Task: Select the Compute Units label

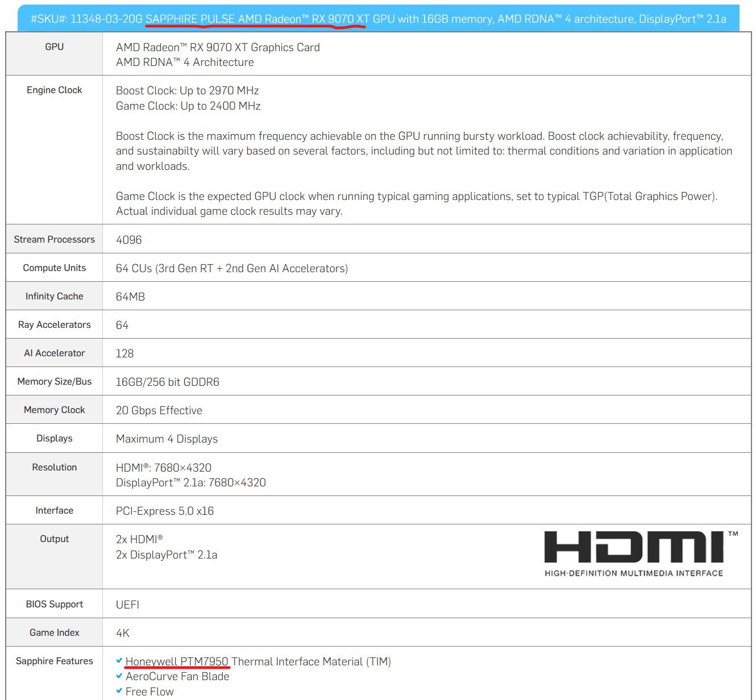Action: (55, 268)
